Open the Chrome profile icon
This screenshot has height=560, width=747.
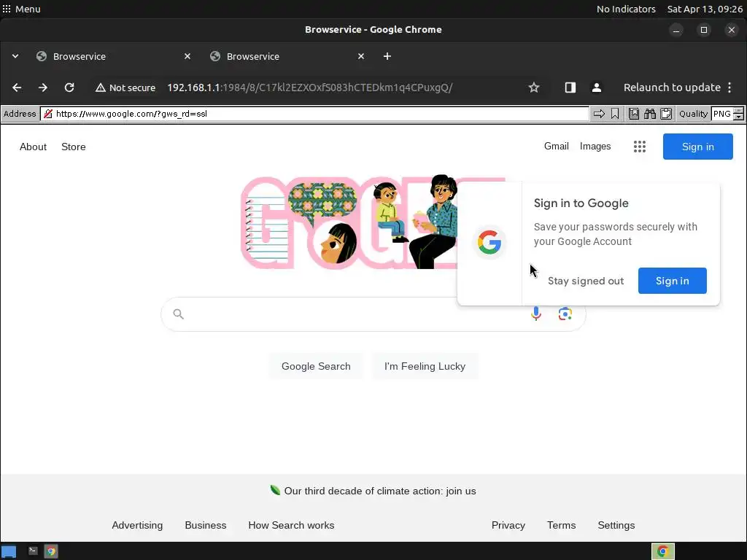point(597,87)
